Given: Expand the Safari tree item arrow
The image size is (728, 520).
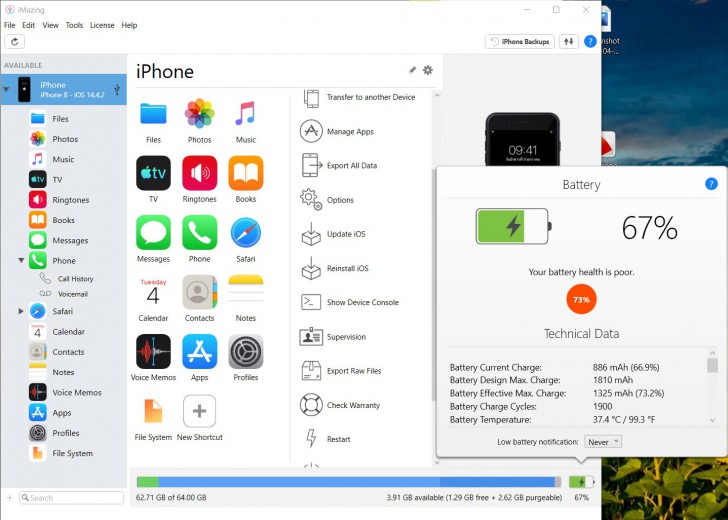Looking at the screenshot, I should 21,311.
